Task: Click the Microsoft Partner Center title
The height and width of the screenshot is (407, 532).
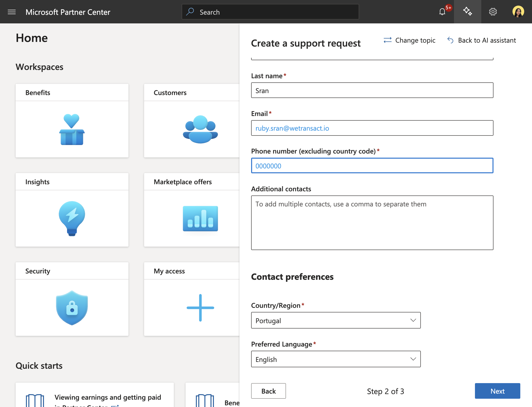Action: coord(68,12)
